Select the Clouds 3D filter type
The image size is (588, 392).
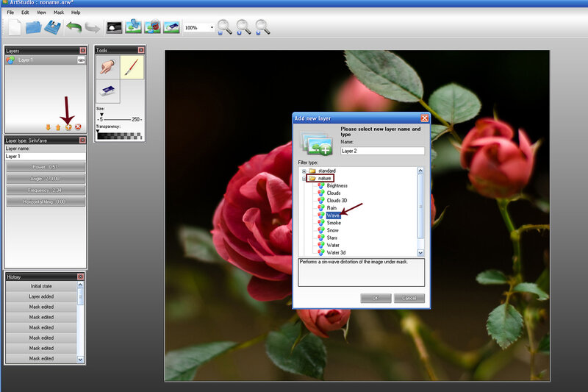337,201
